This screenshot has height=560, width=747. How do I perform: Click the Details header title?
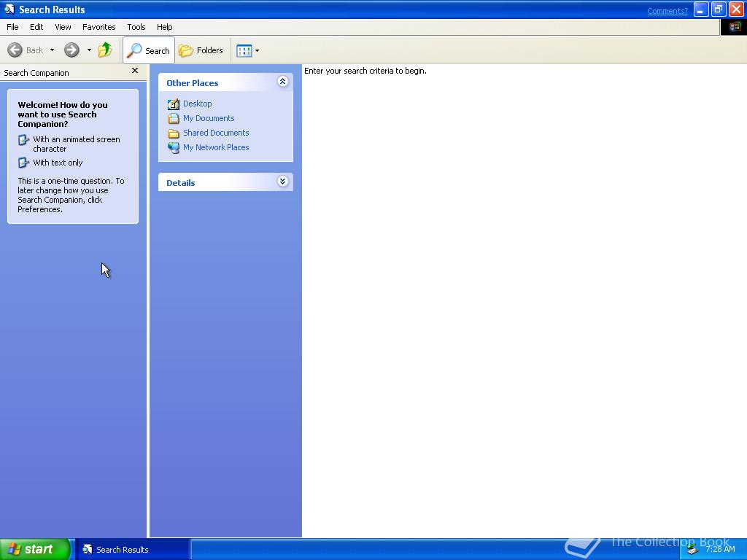181,183
